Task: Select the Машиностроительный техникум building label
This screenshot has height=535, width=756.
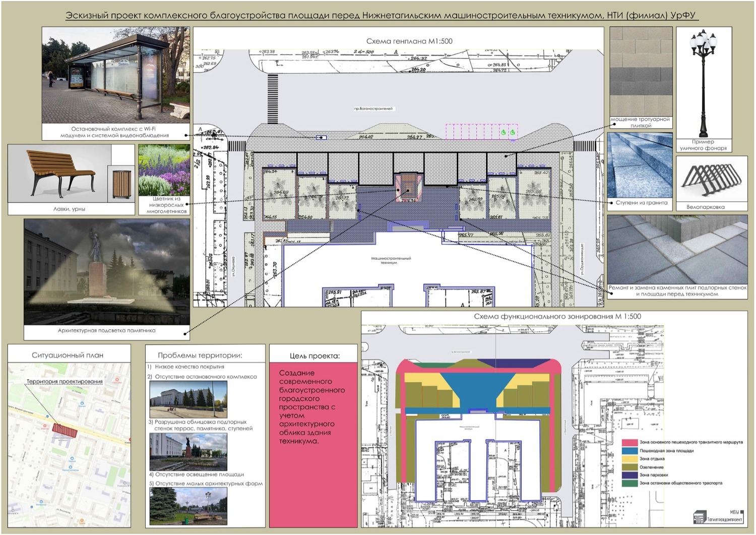Action: pos(391,260)
